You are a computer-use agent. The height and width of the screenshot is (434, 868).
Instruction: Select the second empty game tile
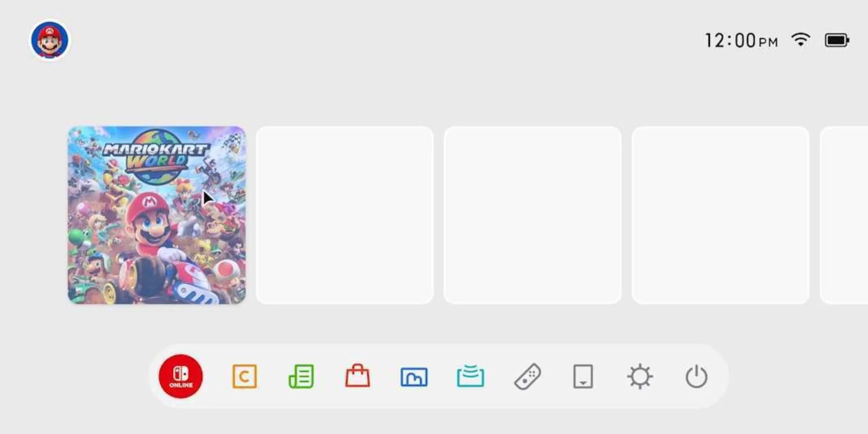pos(532,215)
